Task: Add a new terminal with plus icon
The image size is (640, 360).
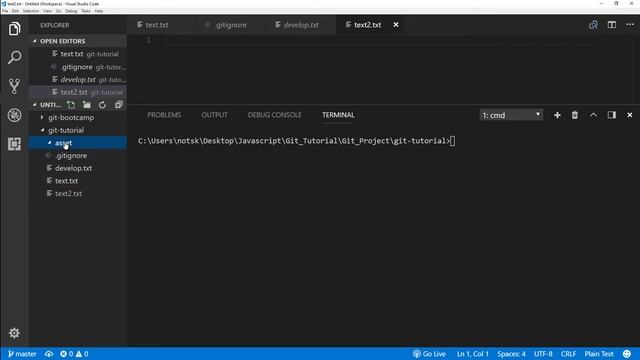Action: pyautogui.click(x=557, y=115)
